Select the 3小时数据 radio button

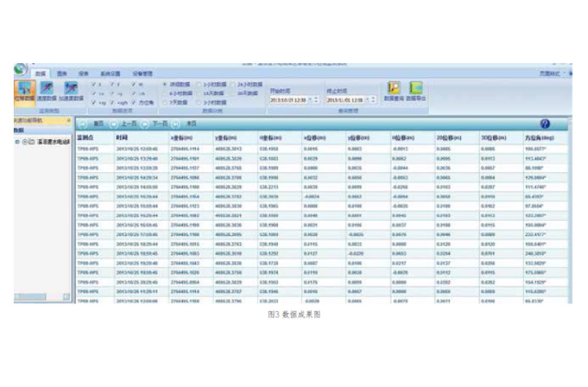click(x=199, y=103)
